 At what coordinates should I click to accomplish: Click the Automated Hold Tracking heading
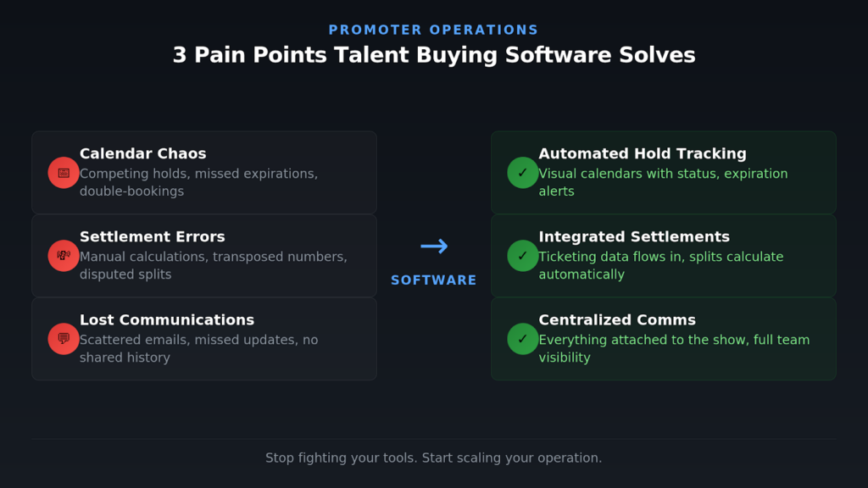pos(643,154)
